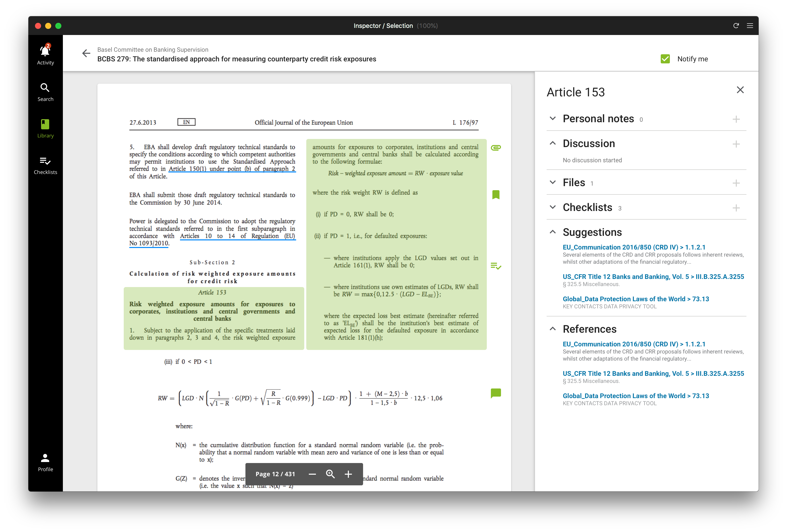Click the checklist icon in document margin

[496, 266]
